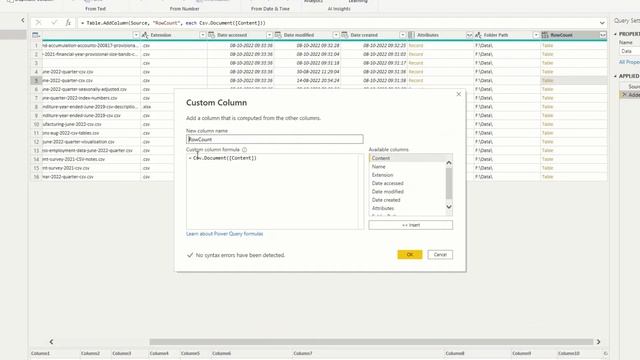
Task: Click the fx function icon
Action: pos(68,23)
